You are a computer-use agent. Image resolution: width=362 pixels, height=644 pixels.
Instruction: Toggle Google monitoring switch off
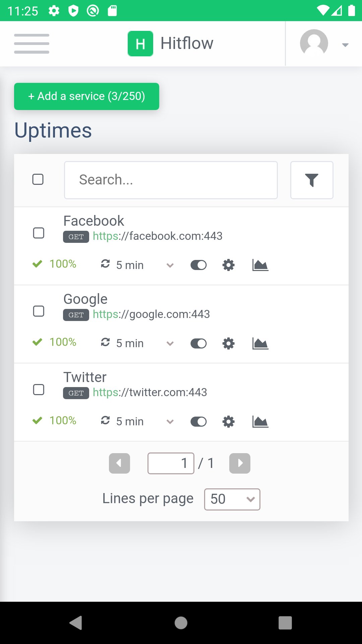(x=198, y=343)
